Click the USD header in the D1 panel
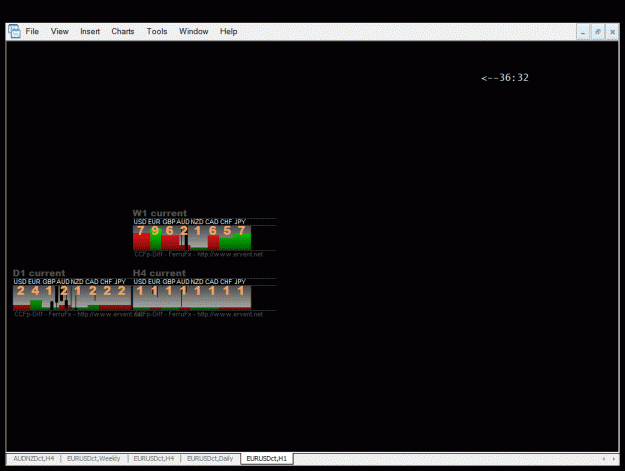Image resolution: width=625 pixels, height=471 pixels. pos(20,282)
